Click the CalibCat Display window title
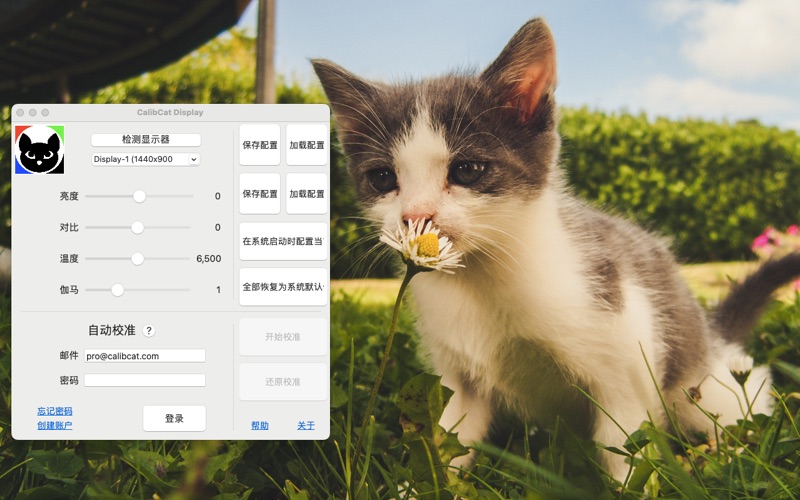Image resolution: width=800 pixels, height=500 pixels. coord(170,112)
